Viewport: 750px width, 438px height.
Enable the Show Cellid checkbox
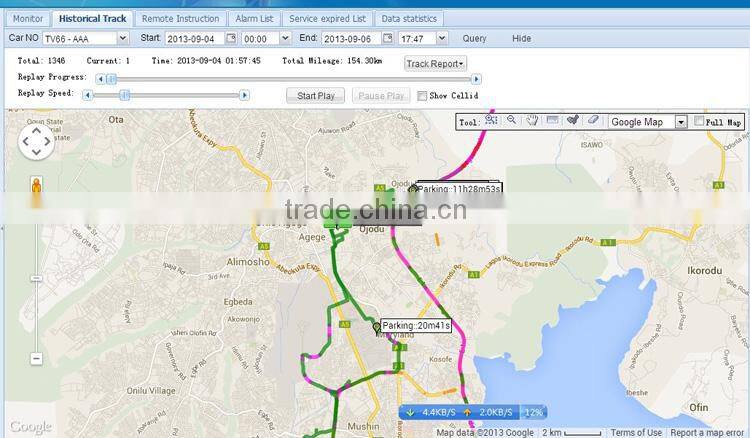pos(422,96)
